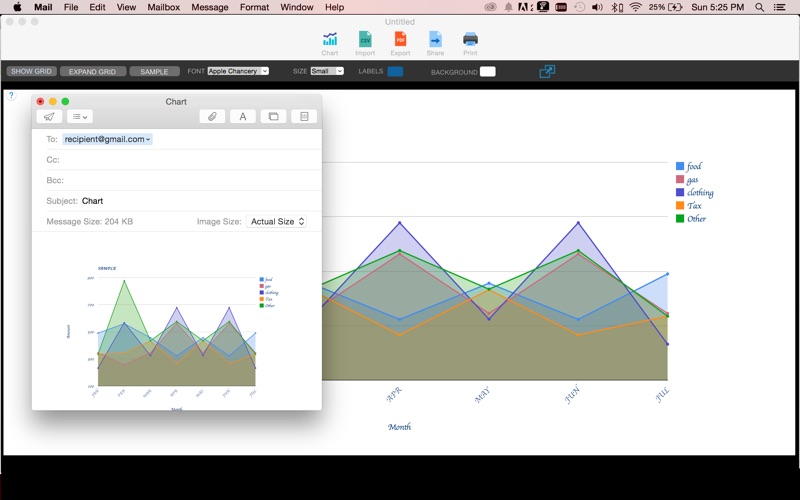Click the Other legend entry

[691, 218]
